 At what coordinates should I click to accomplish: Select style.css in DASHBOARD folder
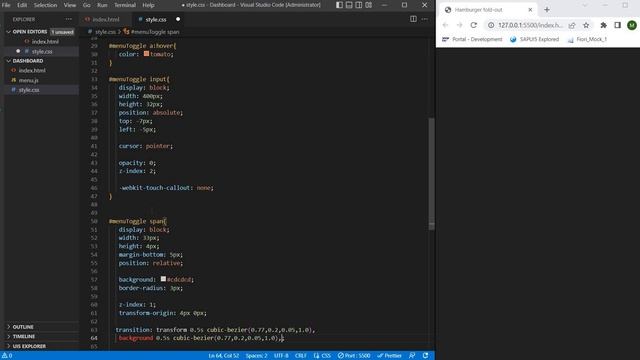point(29,90)
